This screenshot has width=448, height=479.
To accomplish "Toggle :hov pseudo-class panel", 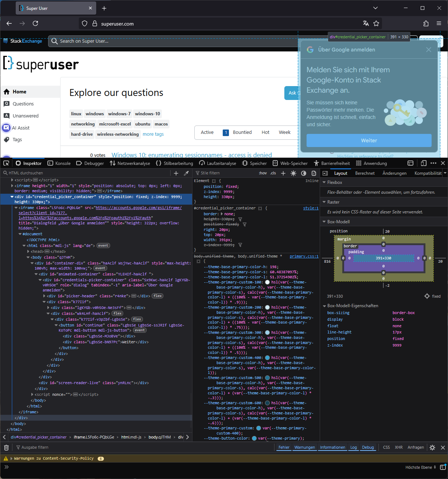I will click(263, 173).
